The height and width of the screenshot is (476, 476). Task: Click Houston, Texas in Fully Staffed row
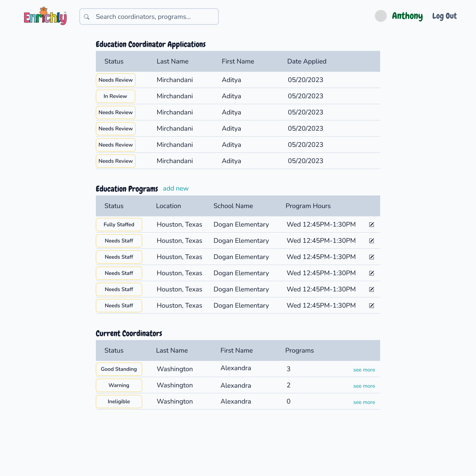click(179, 224)
